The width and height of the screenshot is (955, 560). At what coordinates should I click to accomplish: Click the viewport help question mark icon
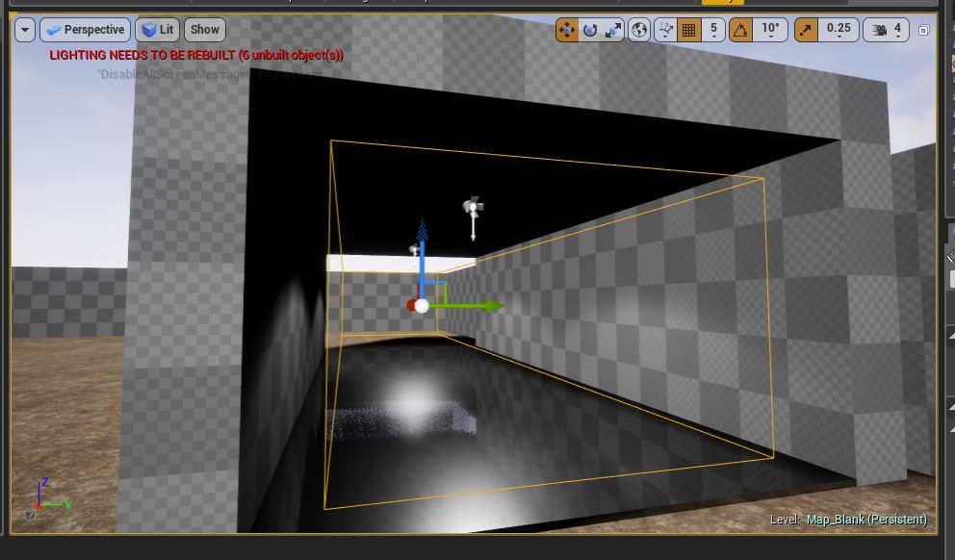point(30,515)
